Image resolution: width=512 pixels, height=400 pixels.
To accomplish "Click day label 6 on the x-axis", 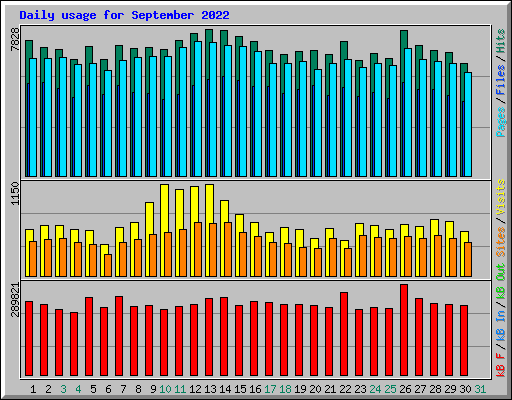I will (x=108, y=389).
